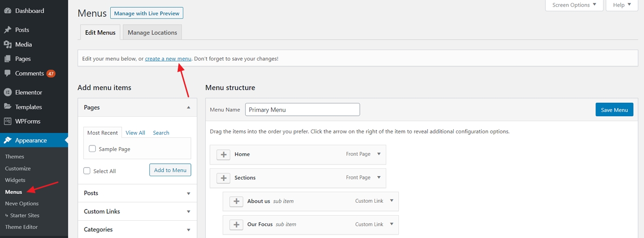The image size is (644, 238).
Task: Open the Customize submenu link
Action: click(18, 168)
